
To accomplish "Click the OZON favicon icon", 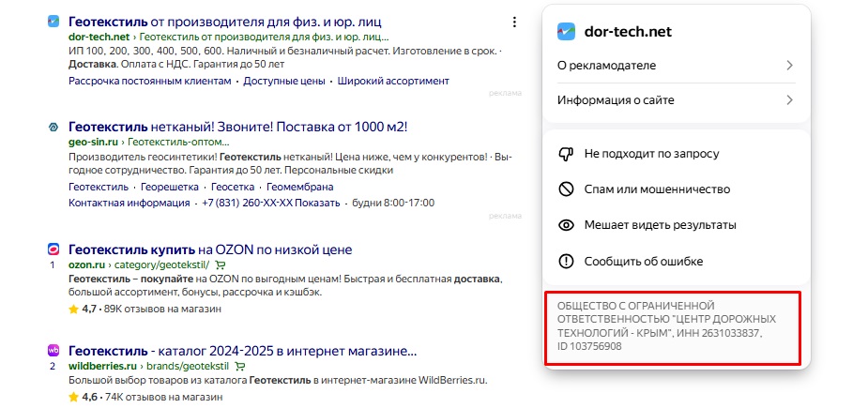I will coord(53,249).
